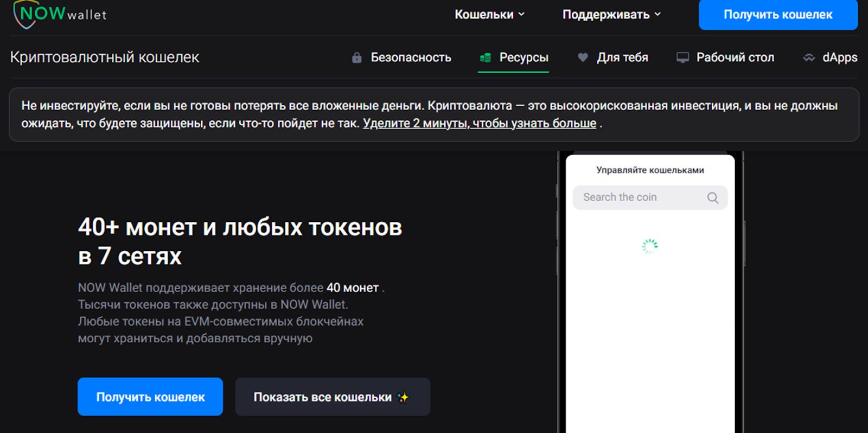
Task: Click the 40+ монет и любых токенов heading
Action: tap(240, 241)
